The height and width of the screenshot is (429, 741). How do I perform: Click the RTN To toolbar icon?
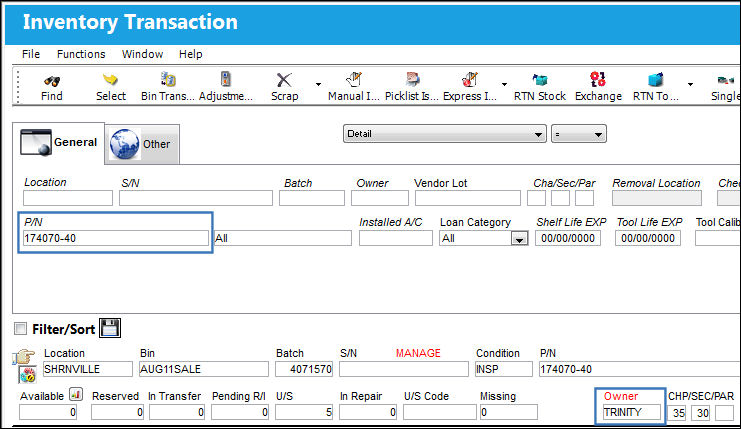point(655,79)
